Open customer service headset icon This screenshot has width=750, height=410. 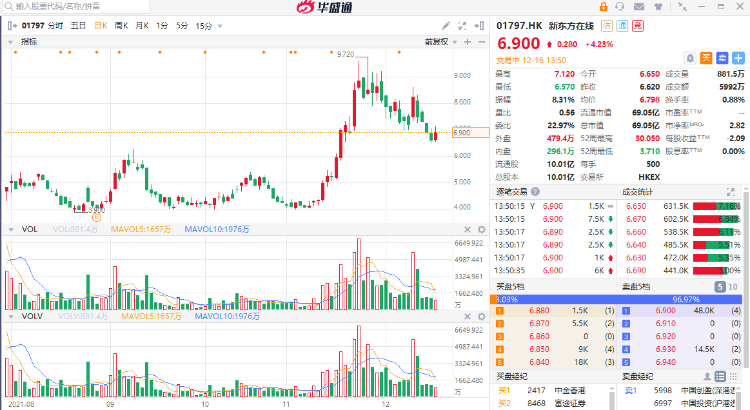[620, 6]
